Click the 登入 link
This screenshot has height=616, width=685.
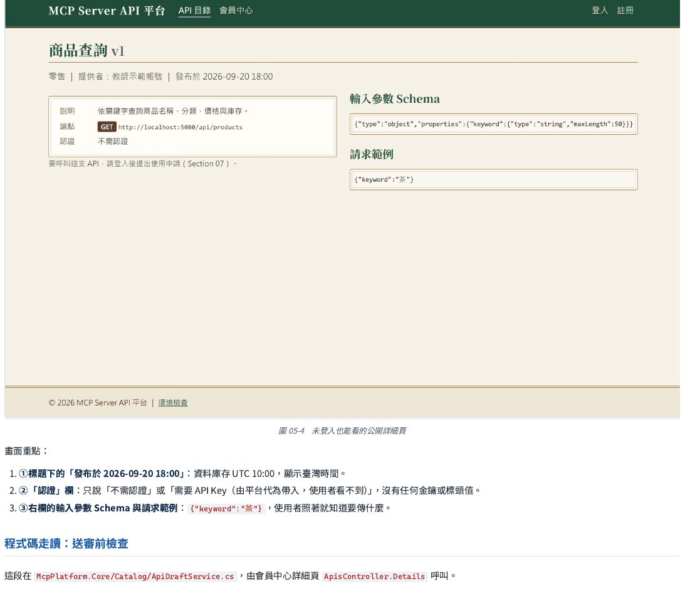tap(600, 11)
